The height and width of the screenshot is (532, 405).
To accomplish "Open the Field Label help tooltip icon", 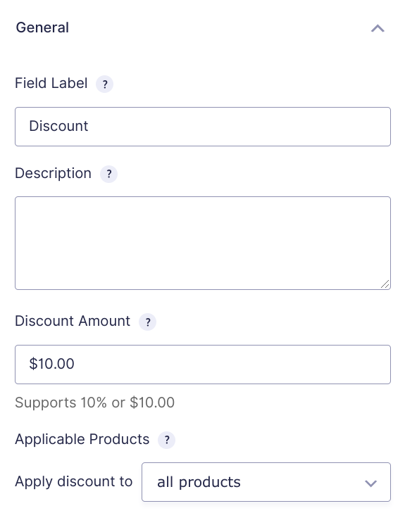I will coord(104,84).
